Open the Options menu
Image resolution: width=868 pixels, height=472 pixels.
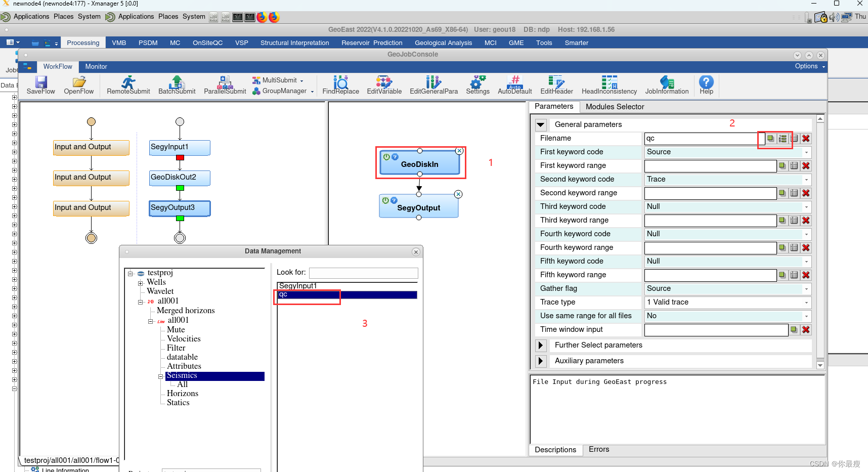810,66
